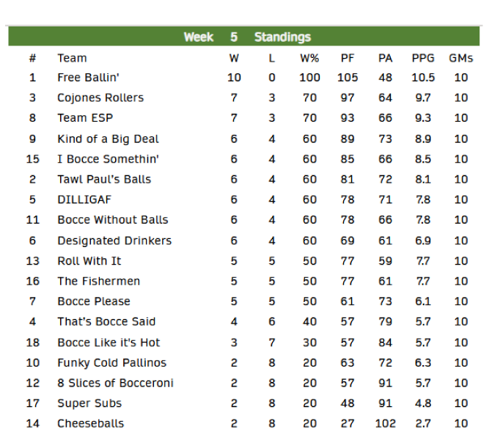This screenshot has width=489, height=448.
Task: Click the Kind of a Big Deal team
Action: 108,139
